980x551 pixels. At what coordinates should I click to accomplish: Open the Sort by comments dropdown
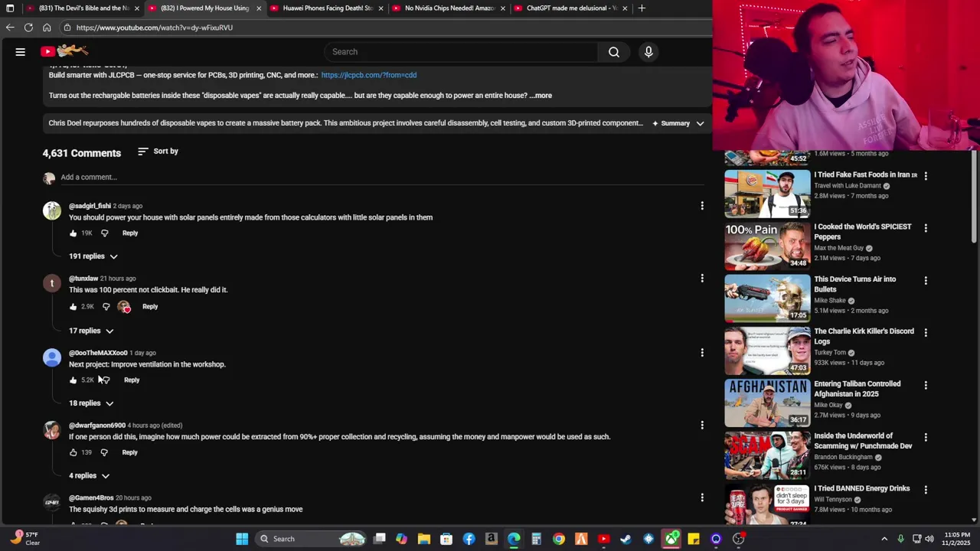coord(158,152)
